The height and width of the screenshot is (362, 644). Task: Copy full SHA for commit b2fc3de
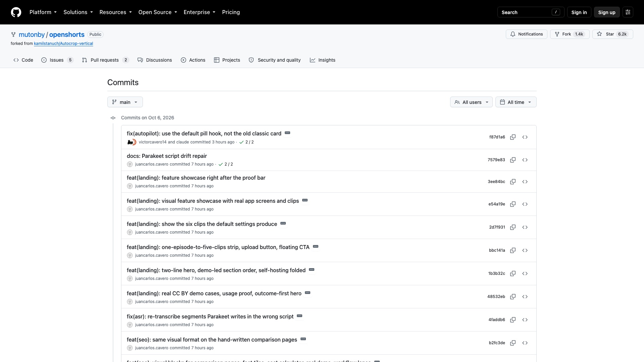click(x=513, y=343)
